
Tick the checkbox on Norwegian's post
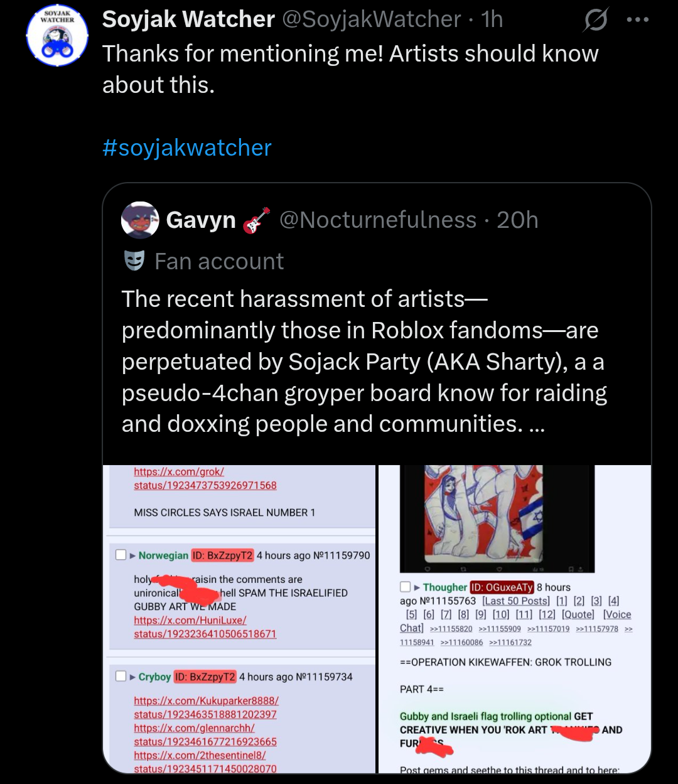[x=121, y=555]
